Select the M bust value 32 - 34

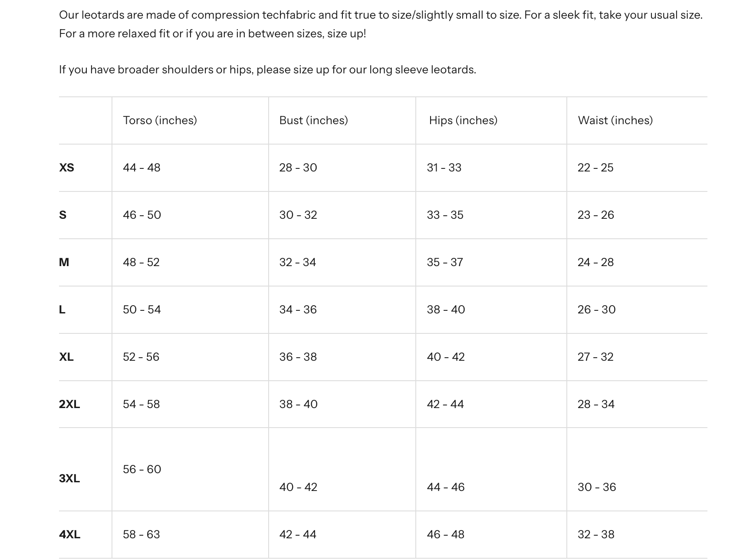[x=297, y=262]
